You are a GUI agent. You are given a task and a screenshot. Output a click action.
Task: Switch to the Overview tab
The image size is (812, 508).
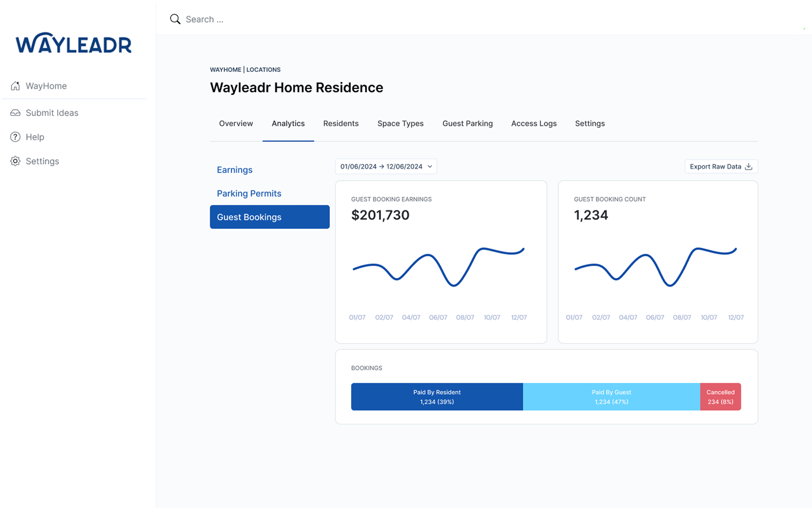click(x=236, y=124)
